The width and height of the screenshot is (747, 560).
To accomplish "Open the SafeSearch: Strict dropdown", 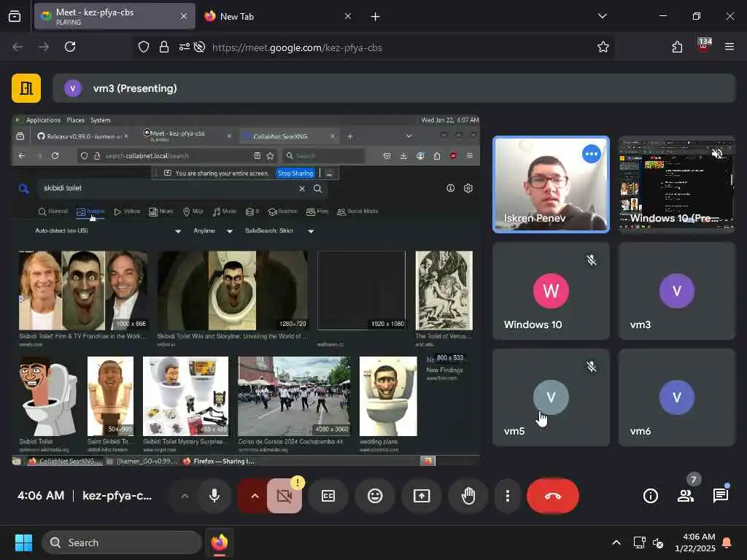I will tap(279, 231).
